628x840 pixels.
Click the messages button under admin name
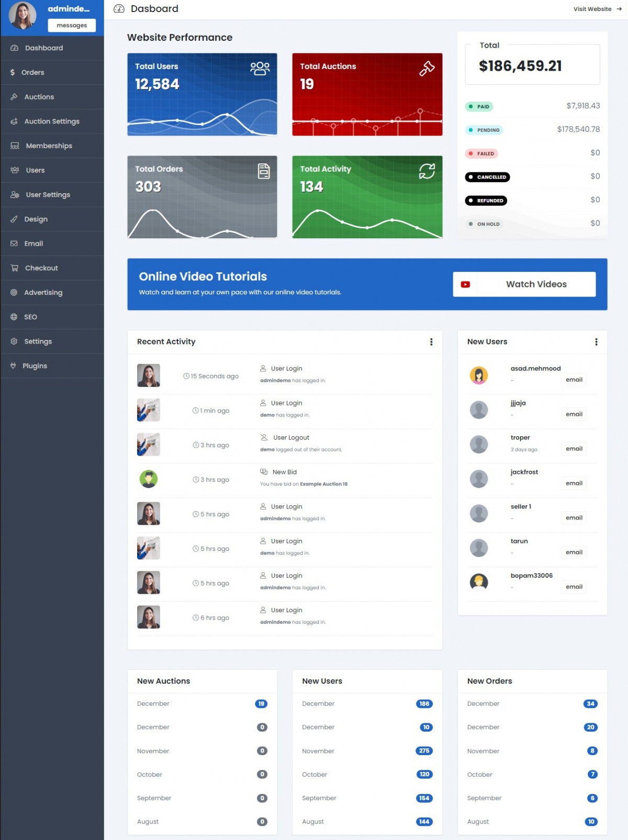(72, 25)
